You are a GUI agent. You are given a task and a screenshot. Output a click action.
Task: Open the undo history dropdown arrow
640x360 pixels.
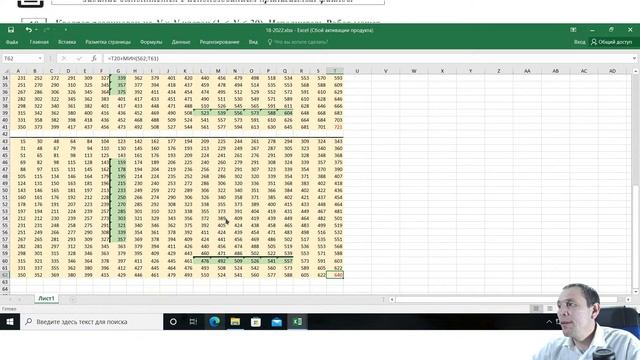pyautogui.click(x=36, y=30)
